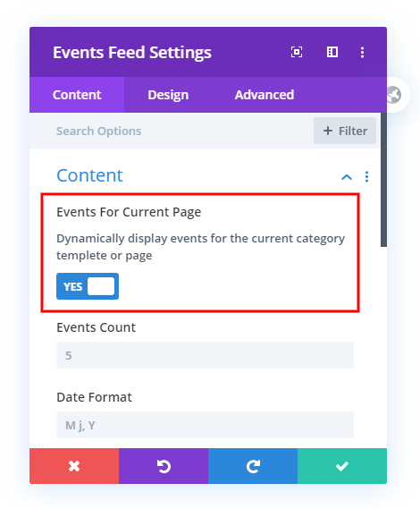
Task: Click the snap-to-side columns layout icon
Action: click(x=332, y=52)
